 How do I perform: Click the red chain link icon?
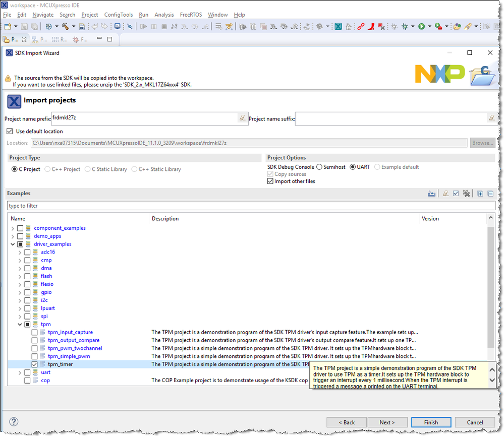tap(361, 26)
